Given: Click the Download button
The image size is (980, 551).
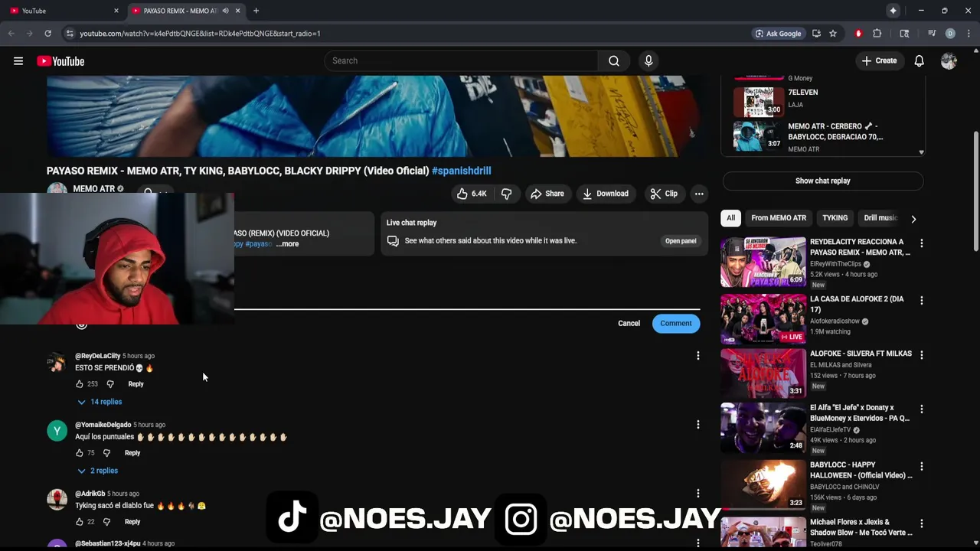Looking at the screenshot, I should click(606, 194).
